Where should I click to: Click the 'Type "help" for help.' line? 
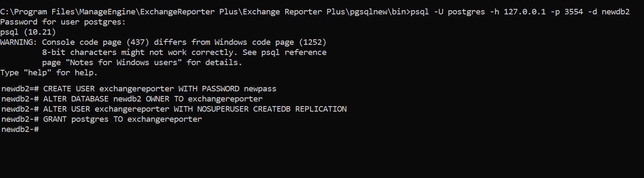(x=49, y=73)
